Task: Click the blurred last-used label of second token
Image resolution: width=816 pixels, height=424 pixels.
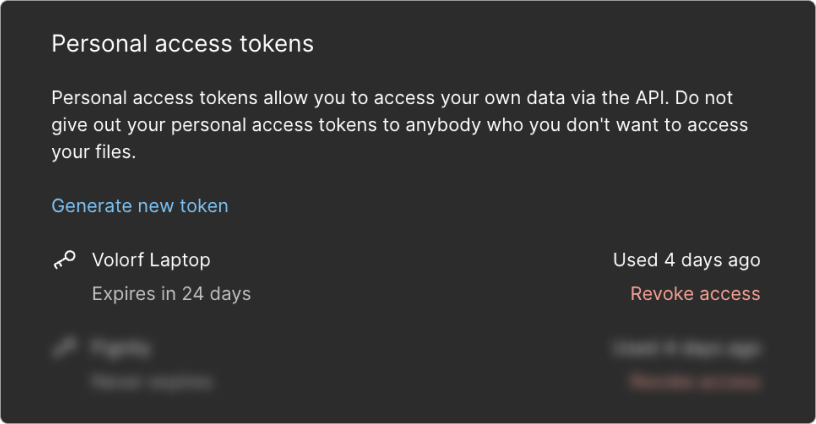Action: [686, 348]
